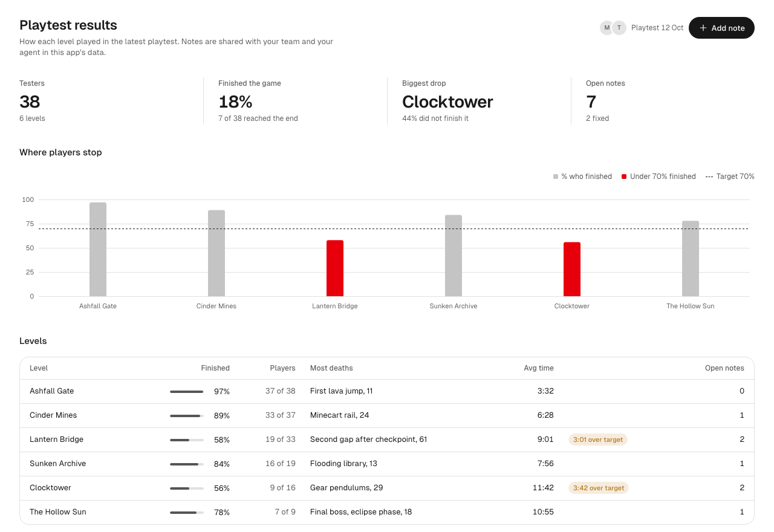The image size is (774, 532).
Task: Click the Cinder Mines chart bar
Action: [216, 253]
